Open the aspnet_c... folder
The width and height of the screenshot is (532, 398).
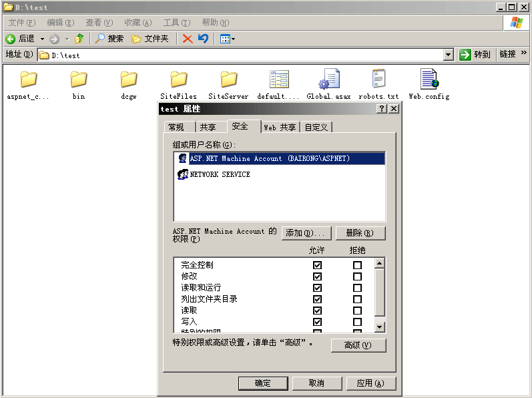(28, 85)
